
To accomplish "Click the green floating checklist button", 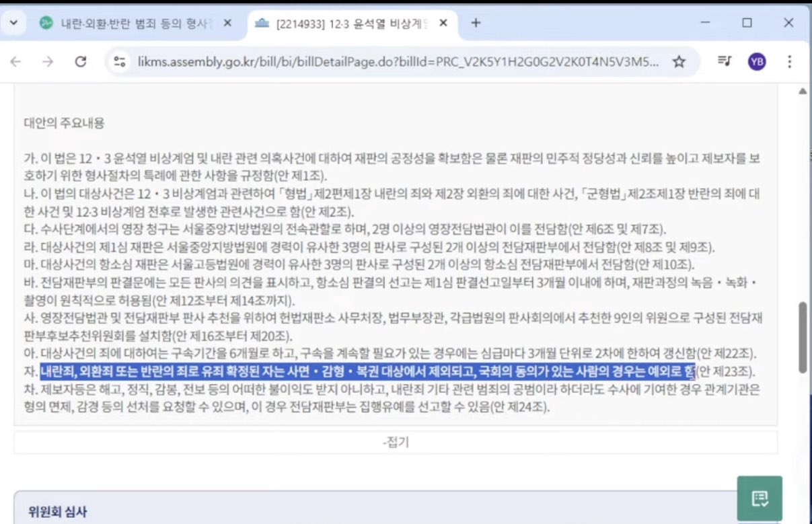I will click(760, 498).
